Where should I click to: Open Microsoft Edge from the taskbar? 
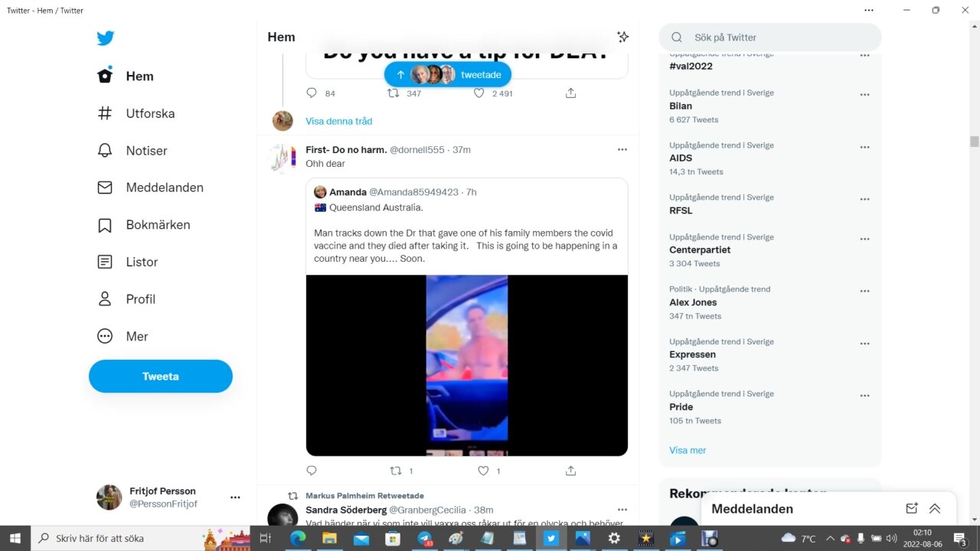298,538
